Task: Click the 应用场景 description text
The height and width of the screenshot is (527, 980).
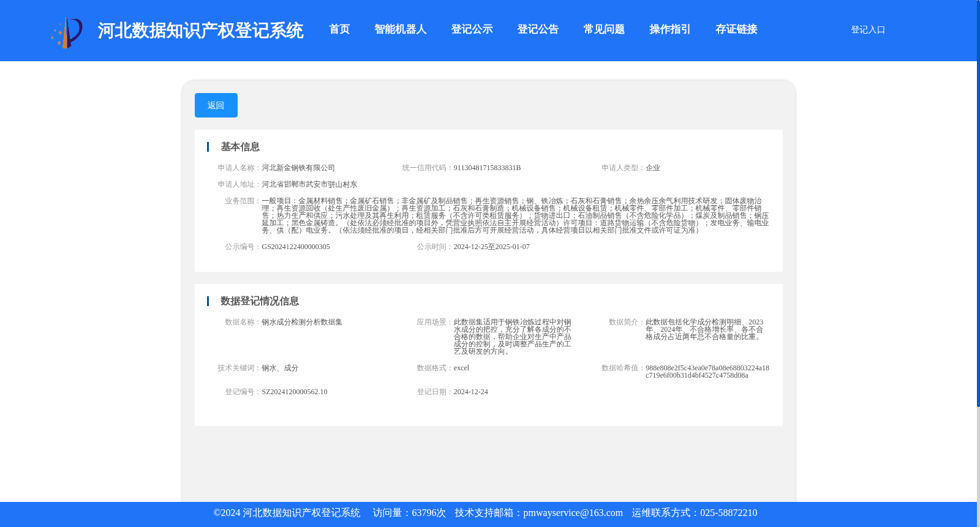Action: [513, 337]
